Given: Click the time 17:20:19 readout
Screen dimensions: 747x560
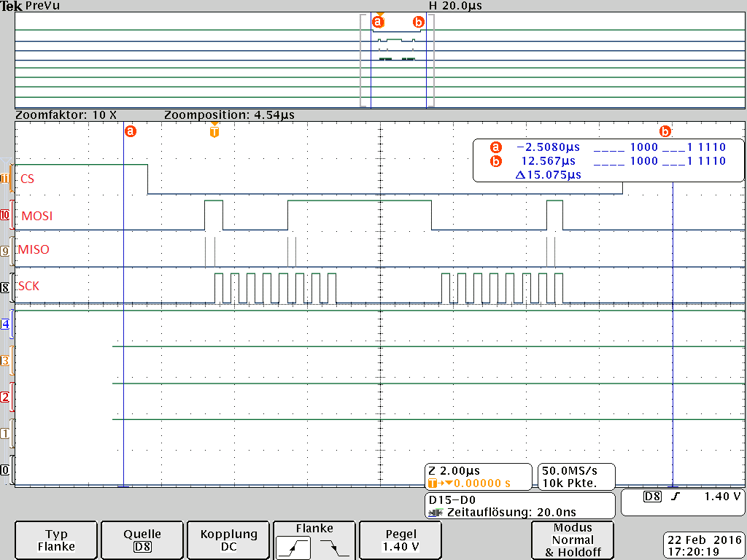Looking at the screenshot, I should tap(694, 553).
